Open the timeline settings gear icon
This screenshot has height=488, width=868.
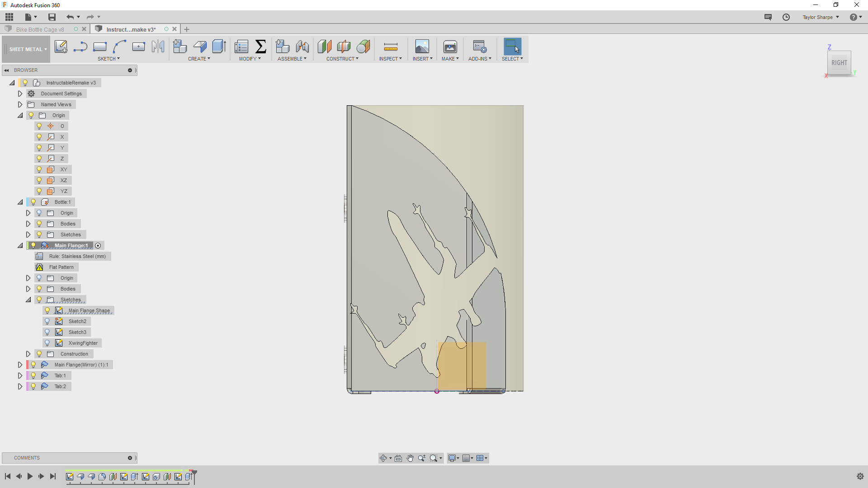pyautogui.click(x=860, y=476)
